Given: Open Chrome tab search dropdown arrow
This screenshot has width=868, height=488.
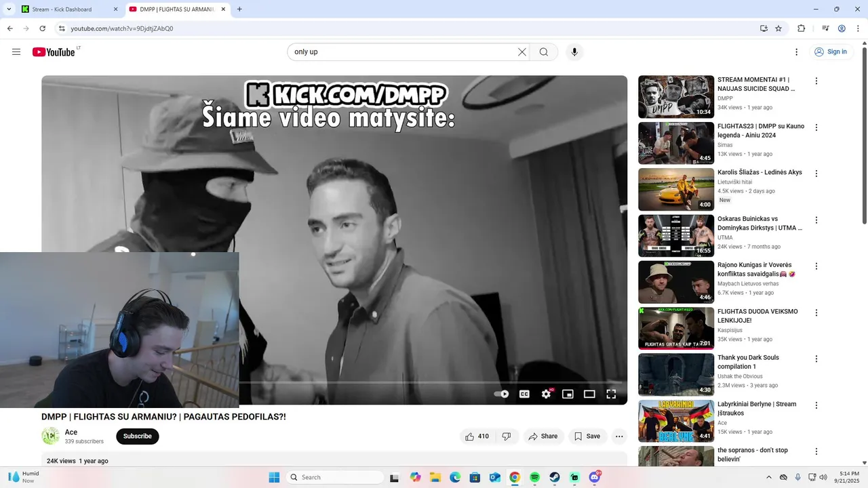Looking at the screenshot, I should click(9, 9).
